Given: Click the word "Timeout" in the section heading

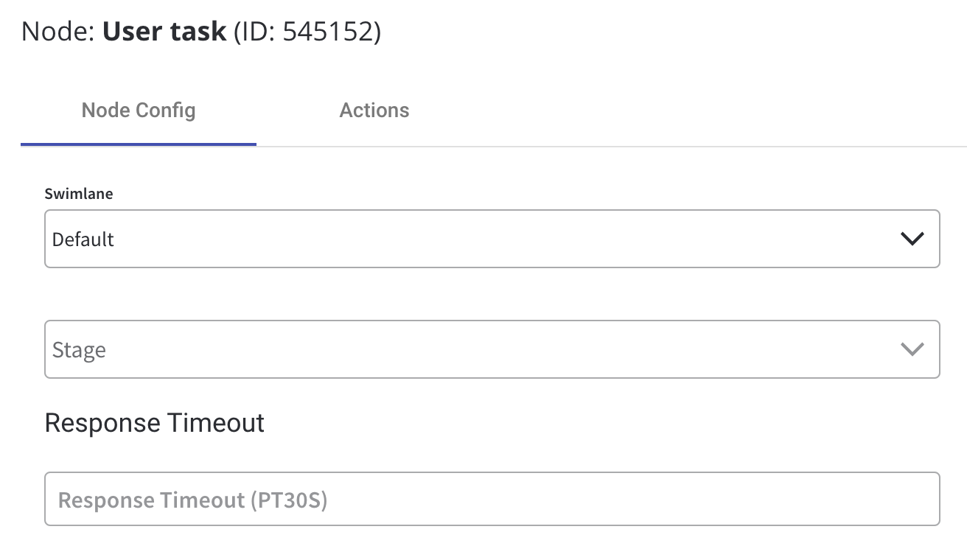Looking at the screenshot, I should pyautogui.click(x=216, y=423).
